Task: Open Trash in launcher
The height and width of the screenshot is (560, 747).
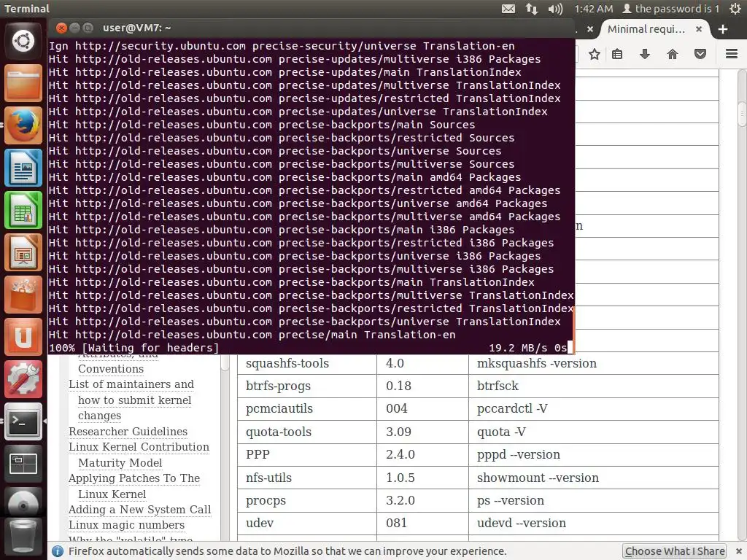Action: (23, 537)
